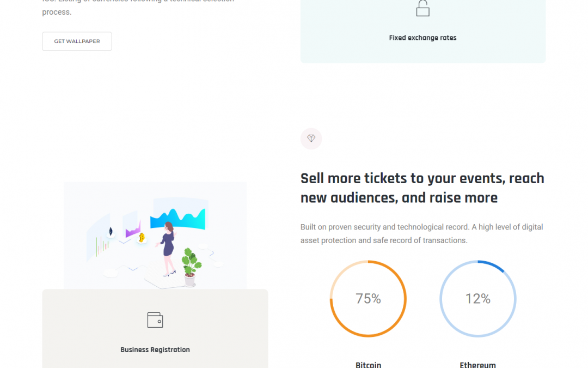This screenshot has width=588, height=368.
Task: Toggle the Business Registration card
Action: (155, 329)
